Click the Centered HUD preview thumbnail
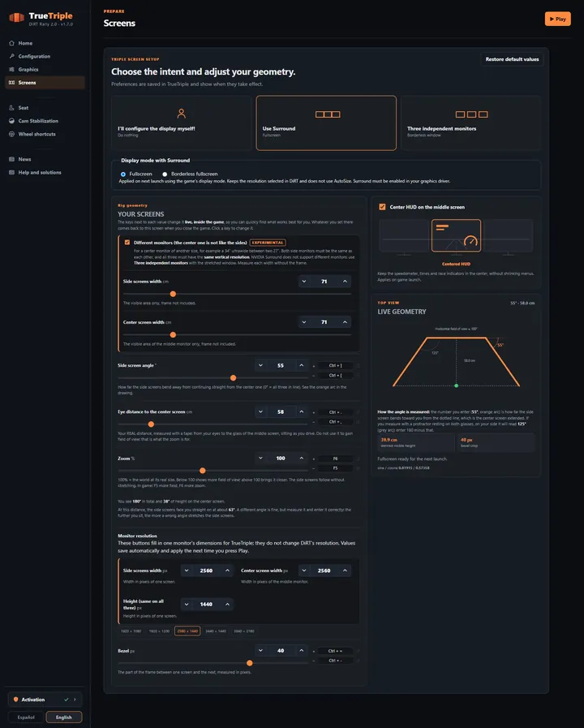Screen dimensions: 584x728 [456, 236]
